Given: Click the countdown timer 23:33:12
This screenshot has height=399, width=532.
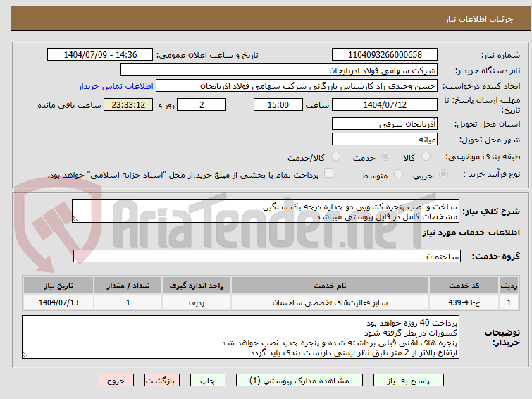Looking at the screenshot, I should coord(128,104).
